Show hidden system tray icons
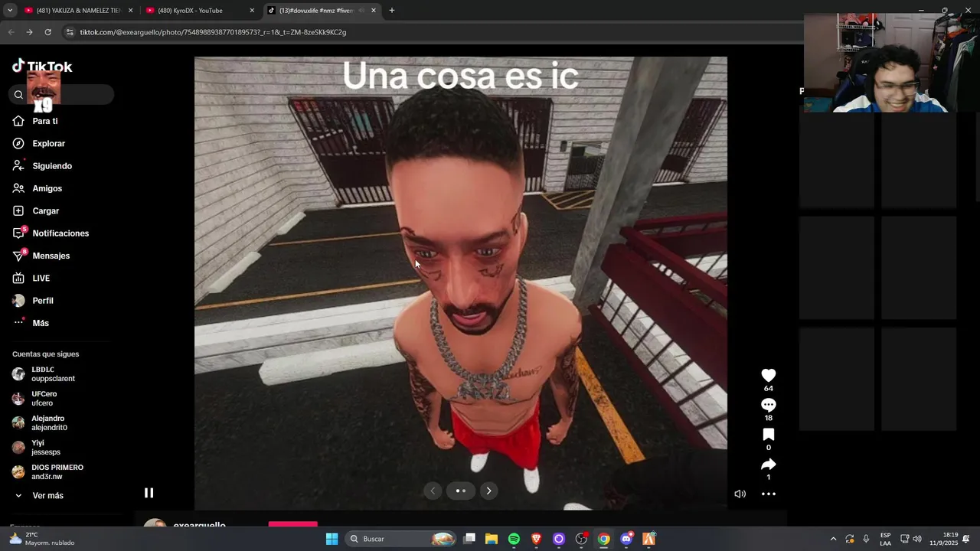This screenshot has width=980, height=551. pyautogui.click(x=833, y=539)
